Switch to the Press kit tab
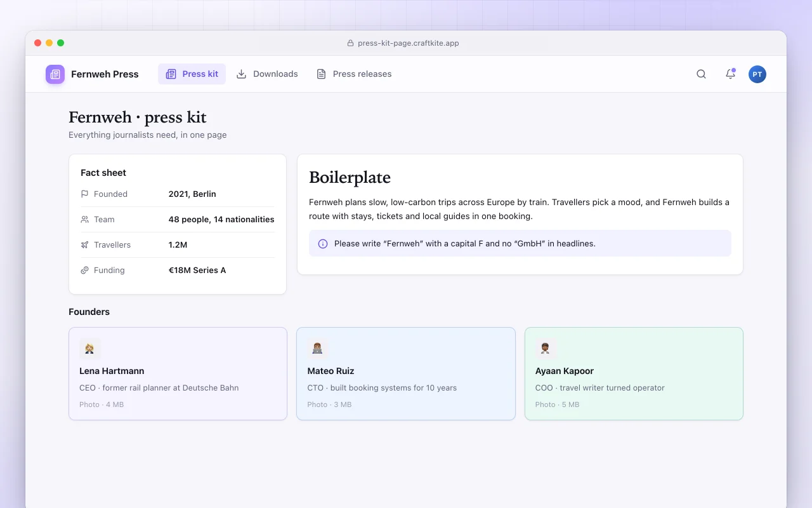 tap(192, 74)
